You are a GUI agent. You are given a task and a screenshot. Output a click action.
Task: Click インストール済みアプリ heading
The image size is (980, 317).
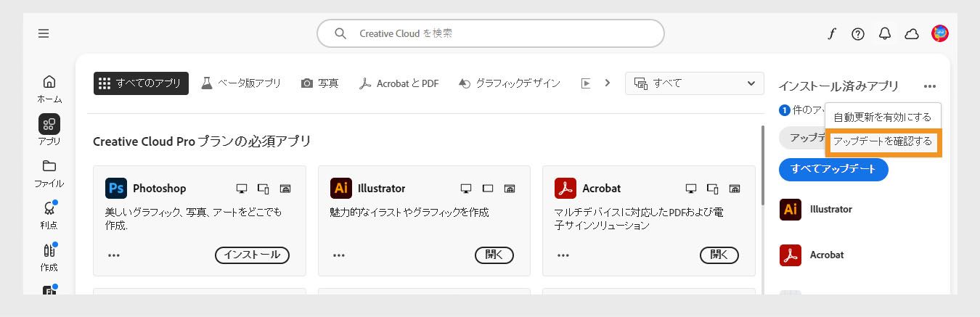(x=838, y=86)
